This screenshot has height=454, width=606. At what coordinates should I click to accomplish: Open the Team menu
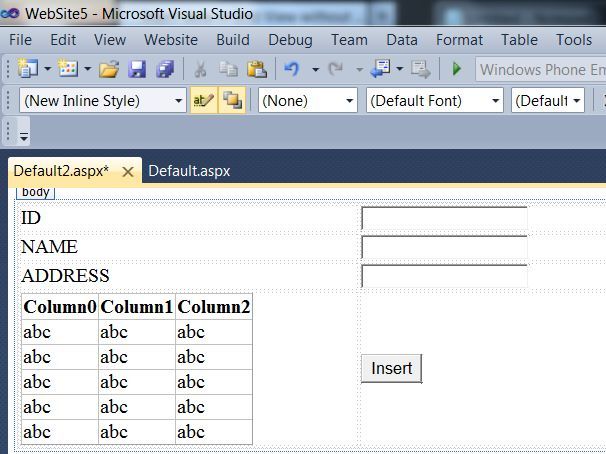click(349, 40)
